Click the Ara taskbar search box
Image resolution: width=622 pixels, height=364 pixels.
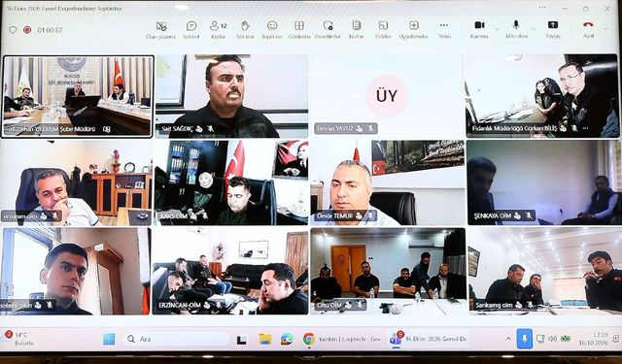tap(176, 339)
